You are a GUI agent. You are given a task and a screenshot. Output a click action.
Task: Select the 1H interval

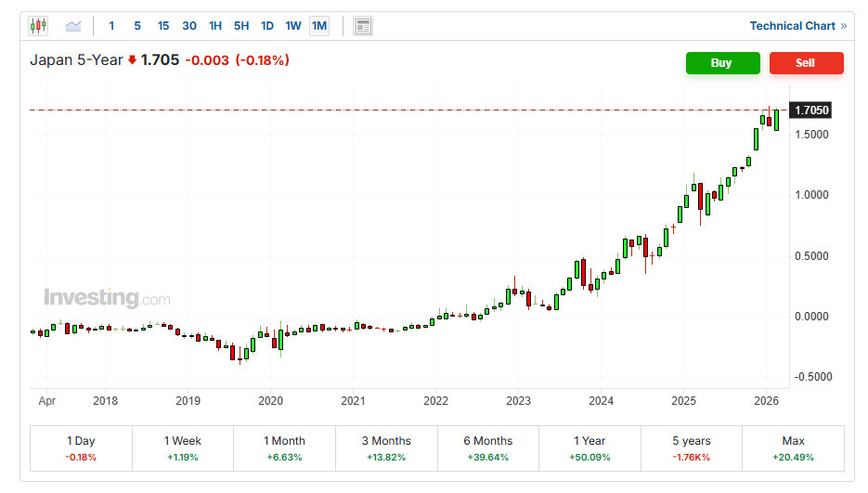215,26
